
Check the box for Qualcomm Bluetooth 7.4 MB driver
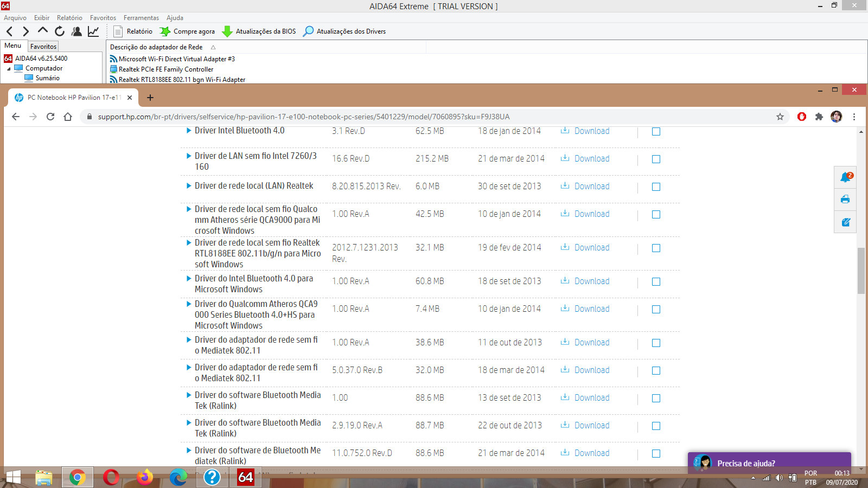pyautogui.click(x=656, y=309)
